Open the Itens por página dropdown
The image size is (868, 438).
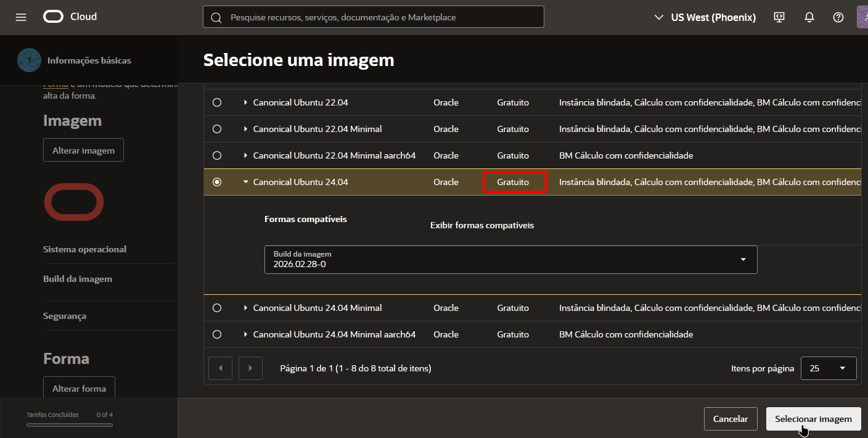pyautogui.click(x=829, y=368)
